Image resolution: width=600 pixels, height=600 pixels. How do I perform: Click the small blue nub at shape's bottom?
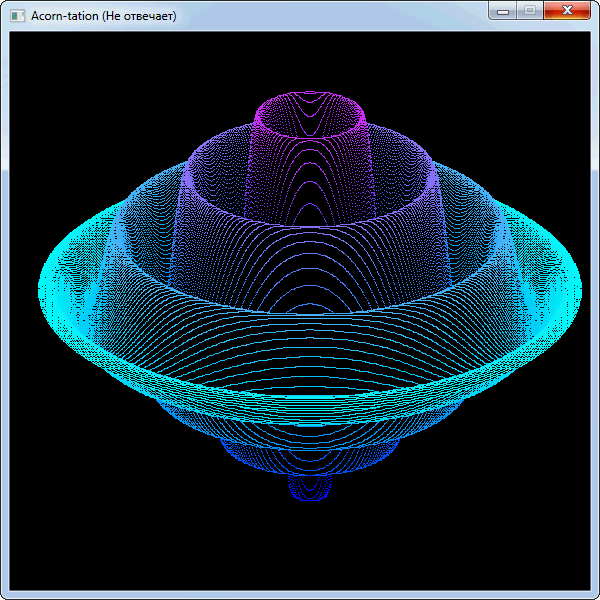309,487
